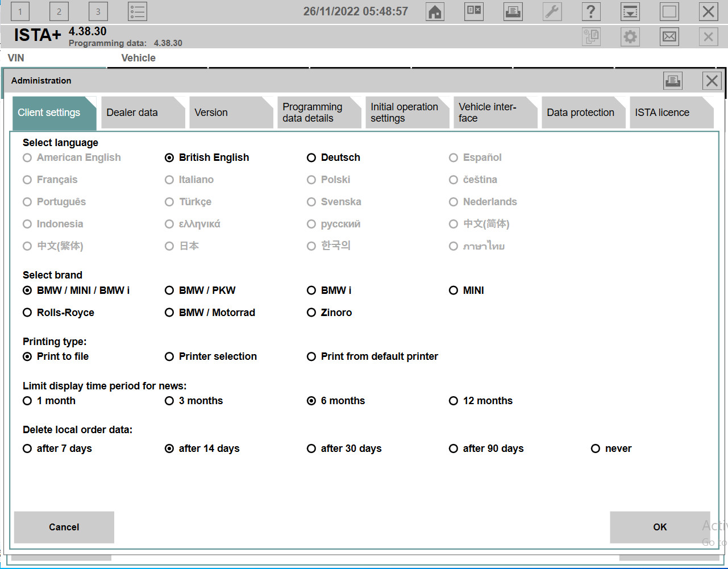Select British English language

pos(207,157)
